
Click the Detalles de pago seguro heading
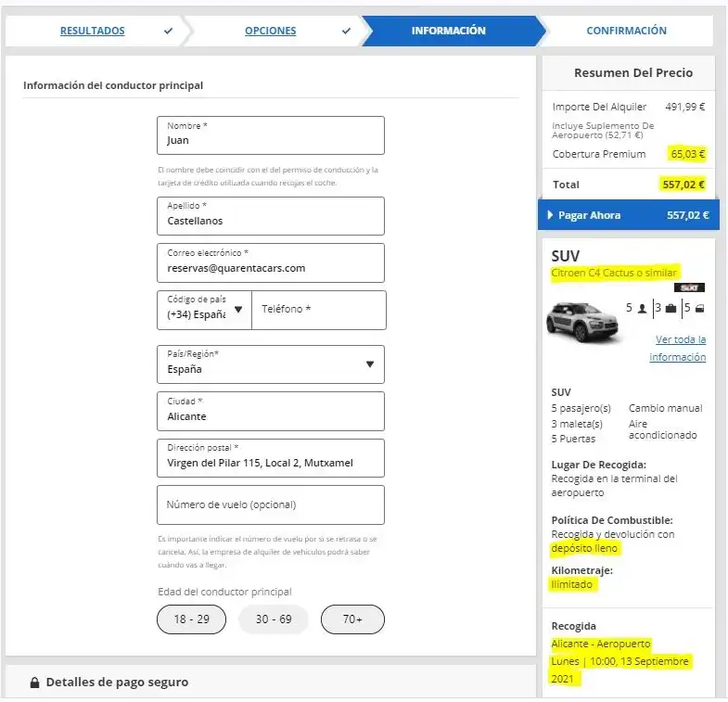pos(117,683)
